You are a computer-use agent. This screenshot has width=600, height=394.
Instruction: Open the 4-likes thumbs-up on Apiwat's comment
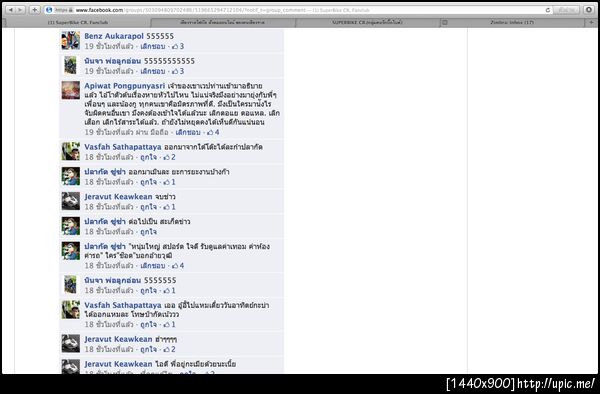(213, 132)
